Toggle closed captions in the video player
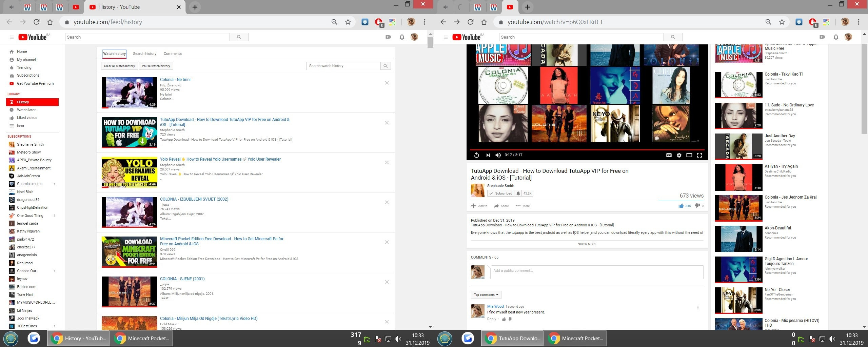Image resolution: width=868 pixels, height=347 pixels. [x=669, y=155]
